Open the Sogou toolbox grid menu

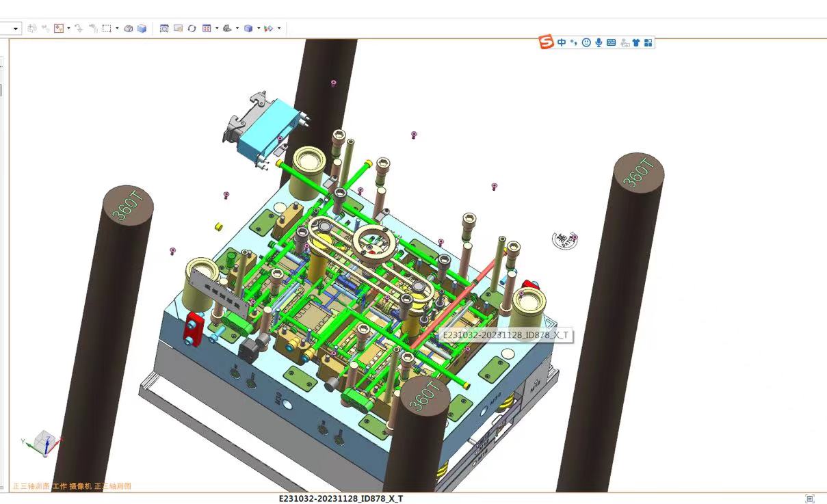pos(648,42)
